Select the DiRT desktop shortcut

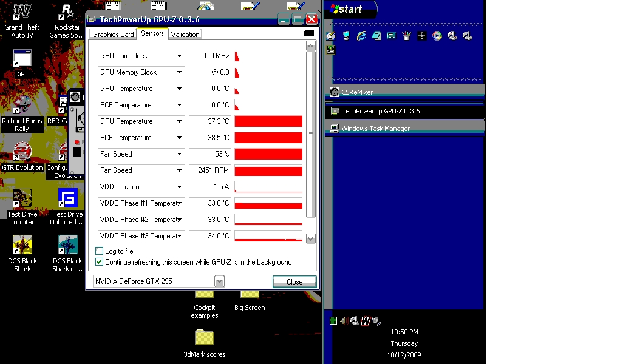tap(22, 63)
